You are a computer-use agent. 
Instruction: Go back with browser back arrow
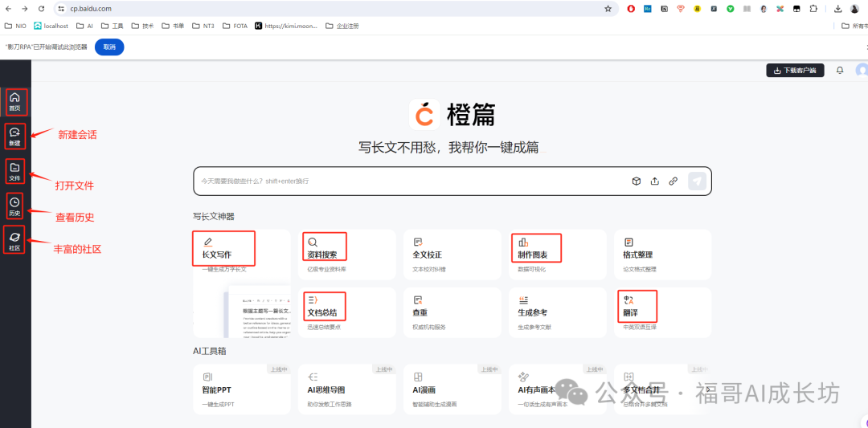[8, 9]
